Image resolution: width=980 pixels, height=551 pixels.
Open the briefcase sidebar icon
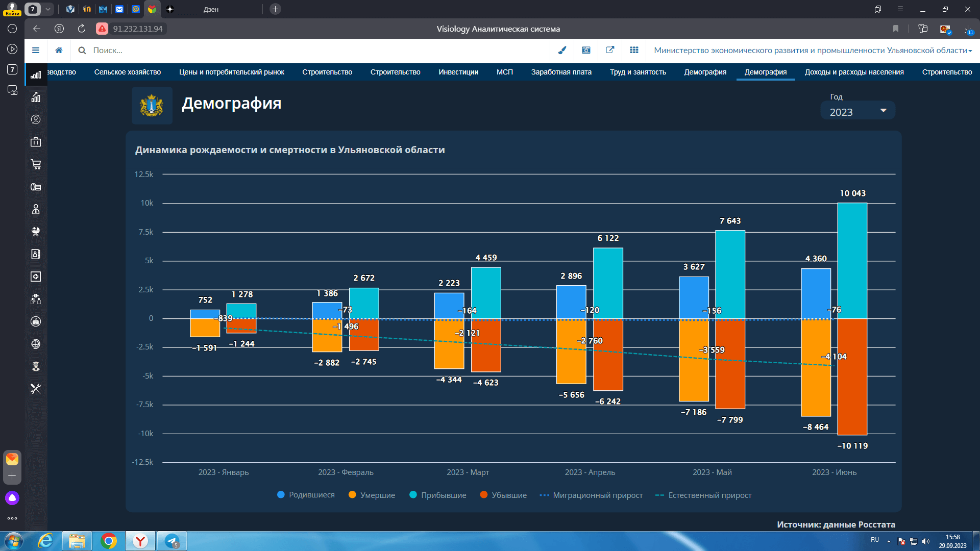tap(36, 142)
